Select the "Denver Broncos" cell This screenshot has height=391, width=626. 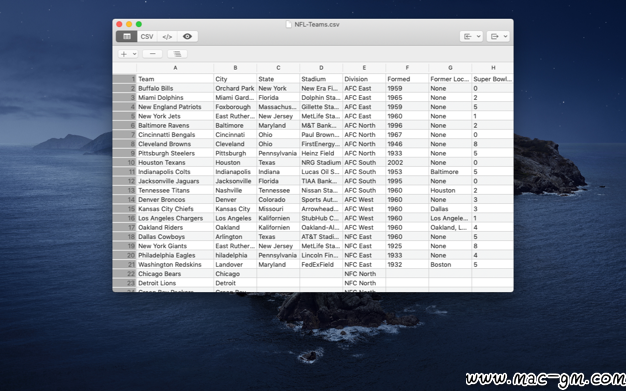point(175,199)
